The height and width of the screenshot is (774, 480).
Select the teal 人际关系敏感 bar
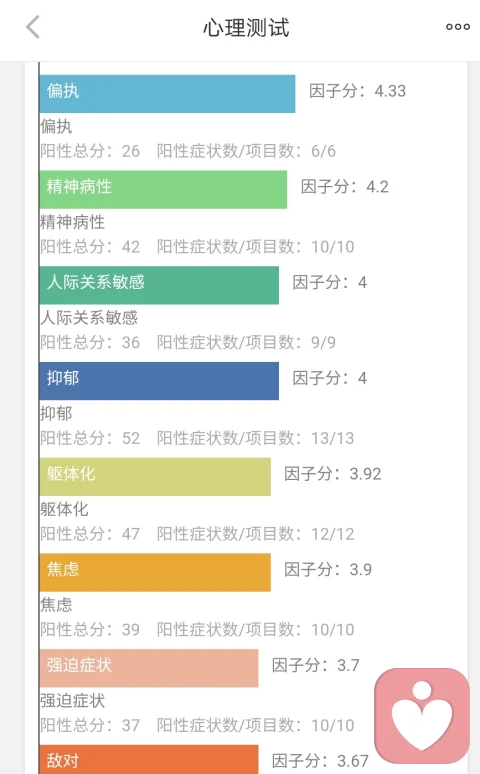pyautogui.click(x=159, y=285)
